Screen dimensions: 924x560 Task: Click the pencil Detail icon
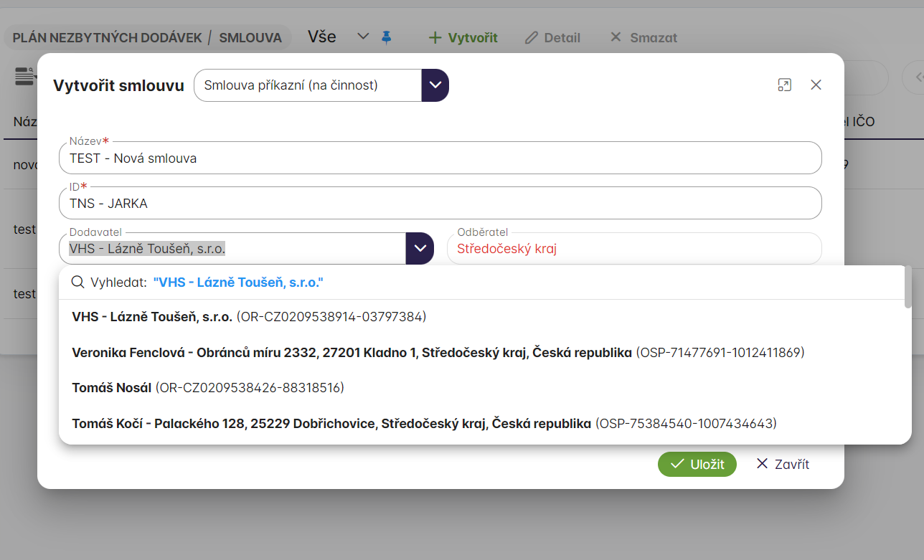531,38
